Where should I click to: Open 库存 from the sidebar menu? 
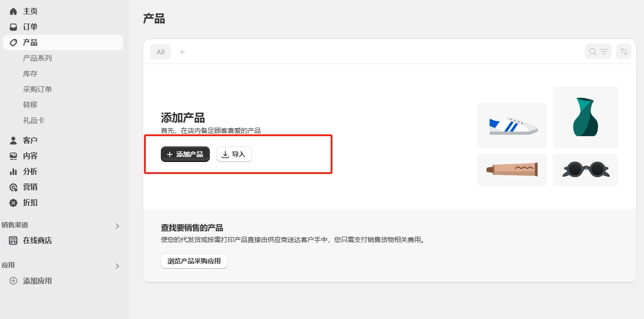pyautogui.click(x=30, y=73)
